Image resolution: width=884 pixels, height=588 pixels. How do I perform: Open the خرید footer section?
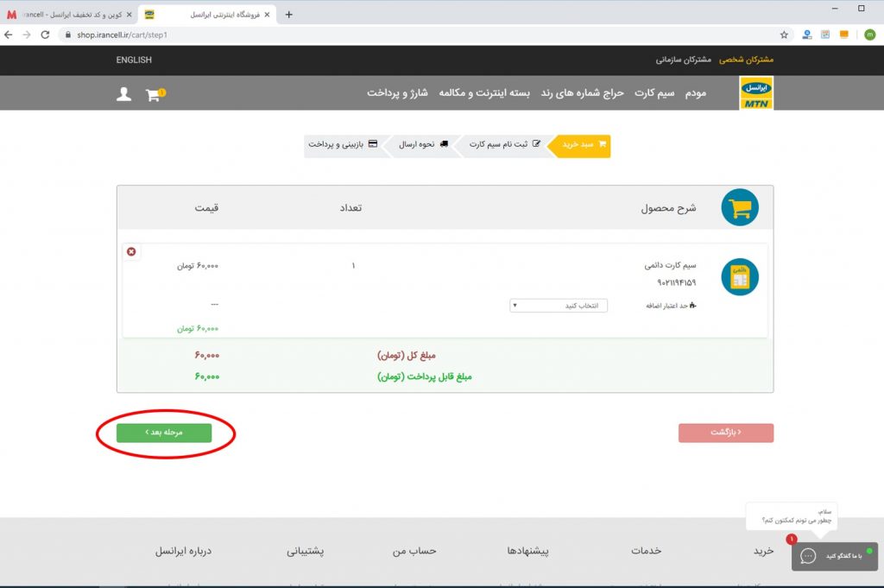763,551
